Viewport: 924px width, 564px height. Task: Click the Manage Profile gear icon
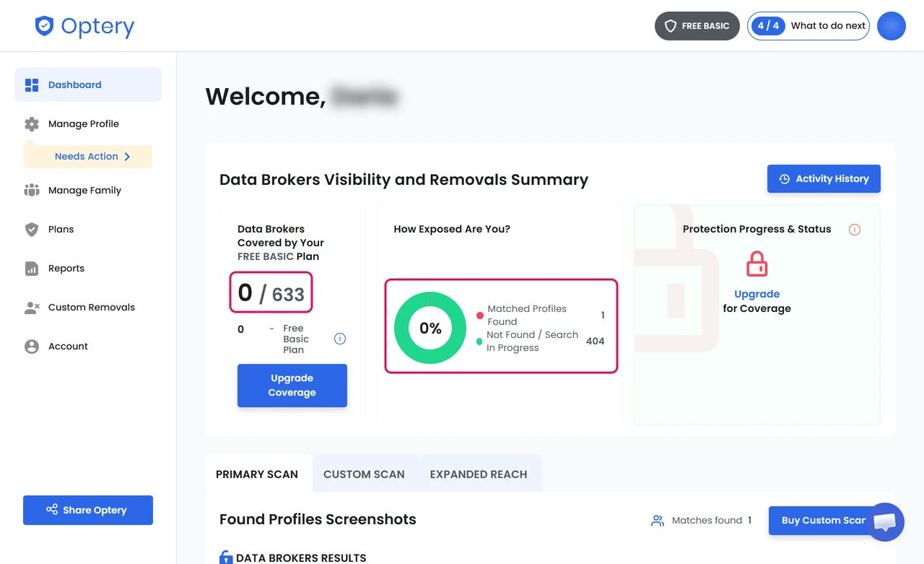[x=32, y=124]
